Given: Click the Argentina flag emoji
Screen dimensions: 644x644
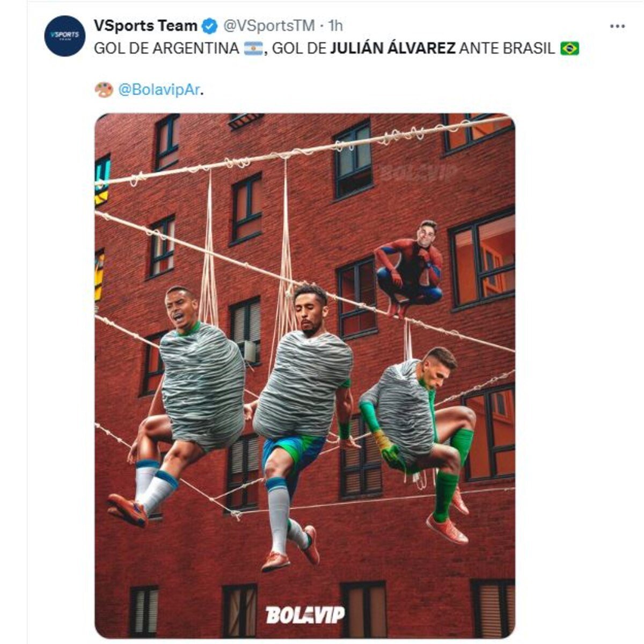Looking at the screenshot, I should [253, 49].
